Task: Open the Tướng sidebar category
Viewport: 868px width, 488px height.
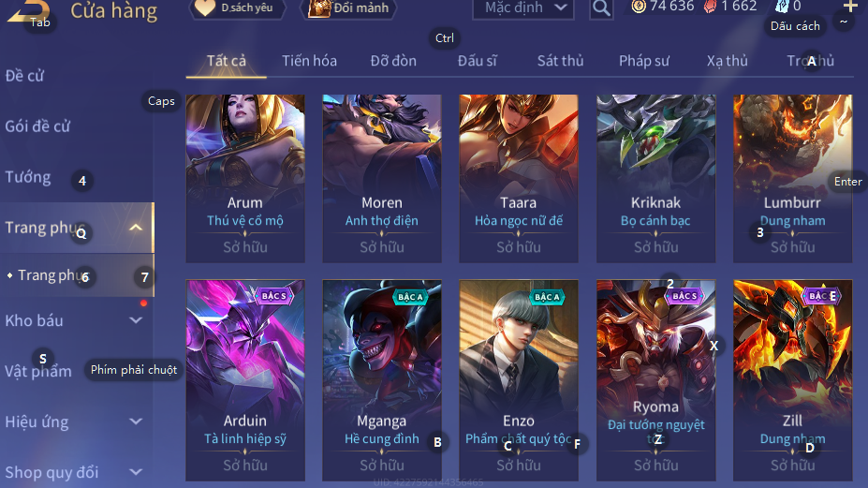Action: 28,177
